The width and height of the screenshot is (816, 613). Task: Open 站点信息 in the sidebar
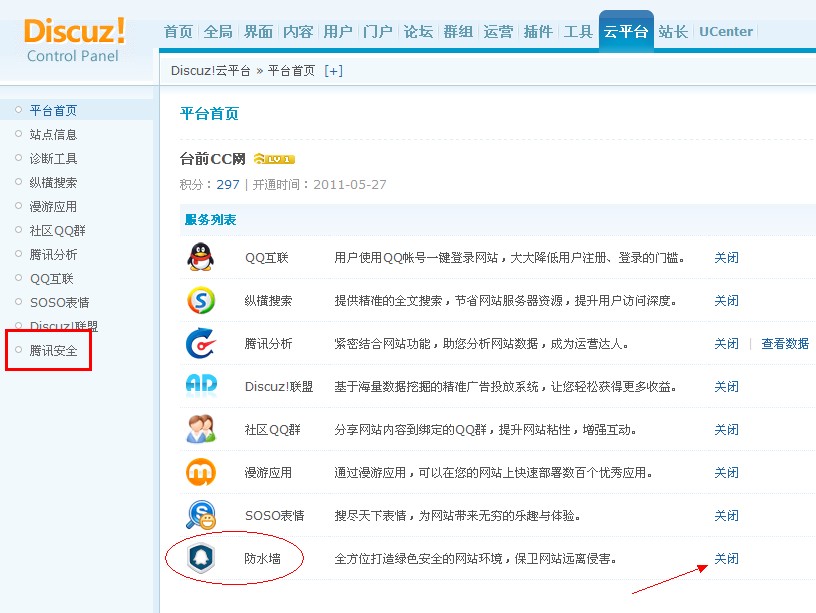tap(54, 134)
